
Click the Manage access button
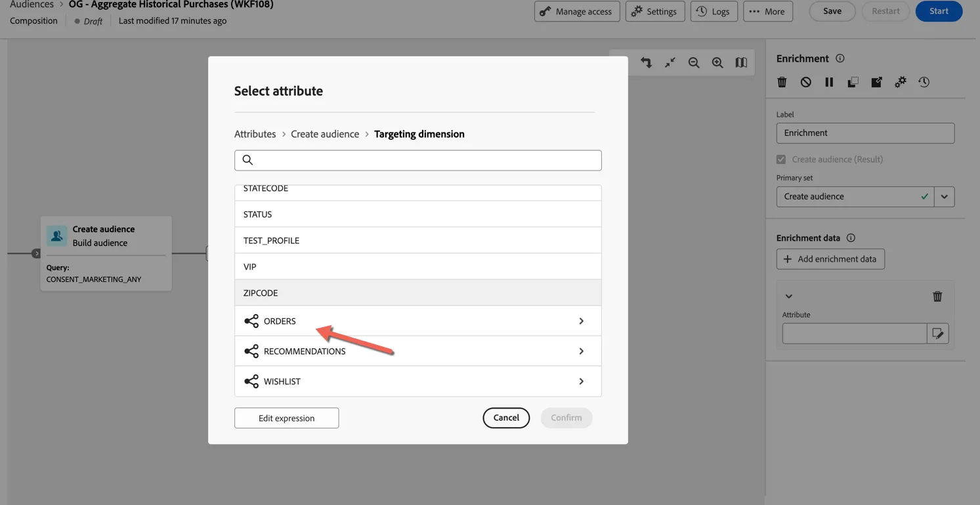point(577,11)
